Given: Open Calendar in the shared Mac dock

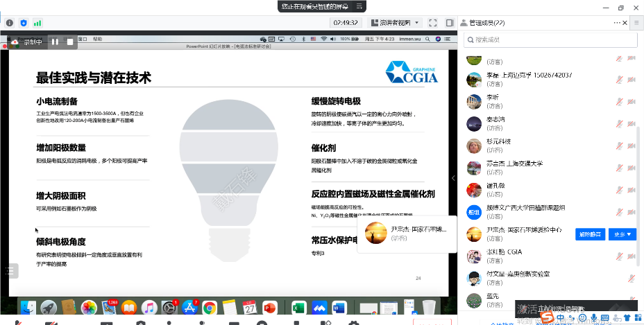Looking at the screenshot, I should pyautogui.click(x=250, y=308).
